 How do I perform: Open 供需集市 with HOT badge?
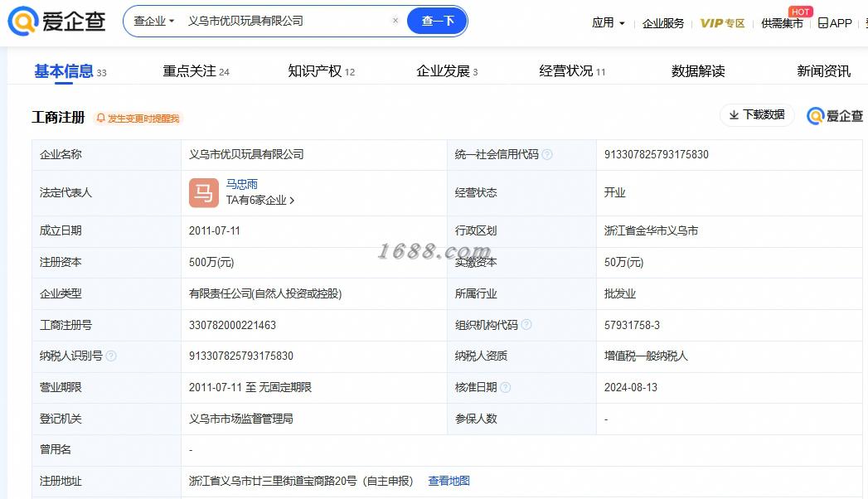tap(782, 22)
